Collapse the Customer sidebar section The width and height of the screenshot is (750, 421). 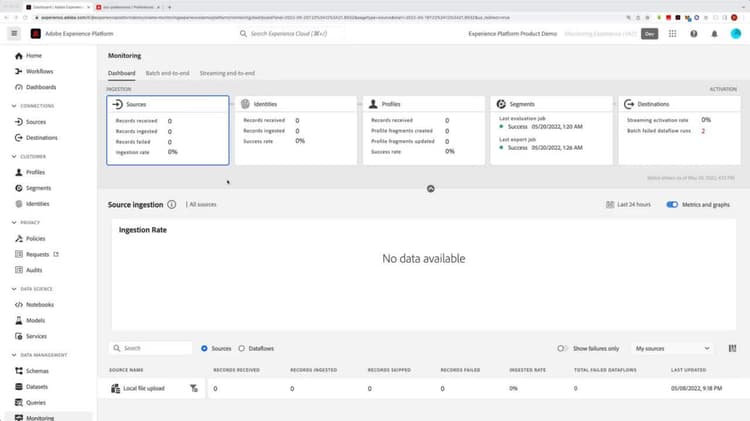point(14,156)
